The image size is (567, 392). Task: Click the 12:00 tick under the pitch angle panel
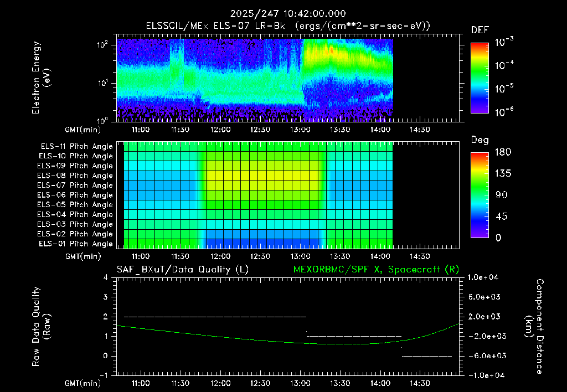tap(220, 256)
